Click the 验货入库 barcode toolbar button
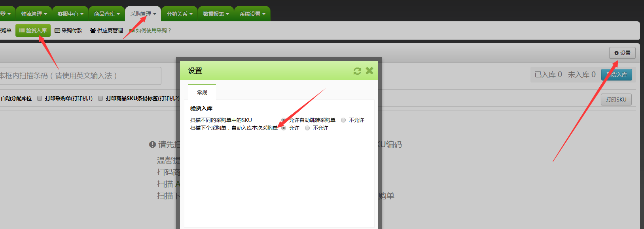 click(x=33, y=30)
